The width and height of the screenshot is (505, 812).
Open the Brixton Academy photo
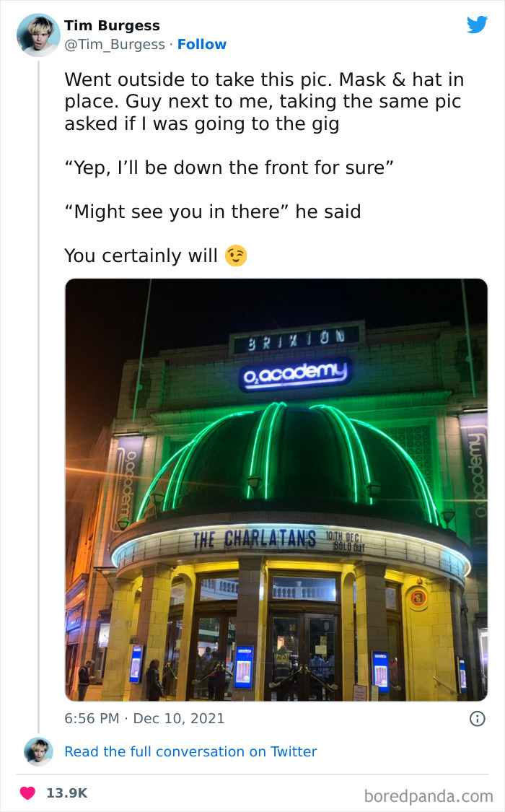point(276,489)
